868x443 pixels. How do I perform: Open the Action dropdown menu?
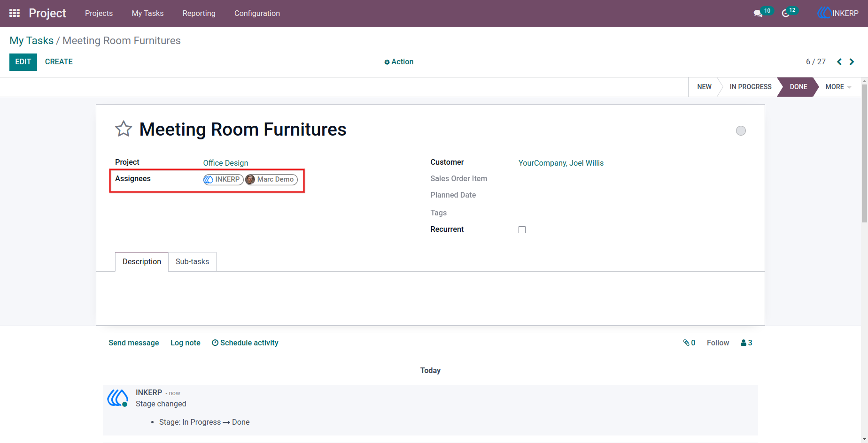(399, 61)
